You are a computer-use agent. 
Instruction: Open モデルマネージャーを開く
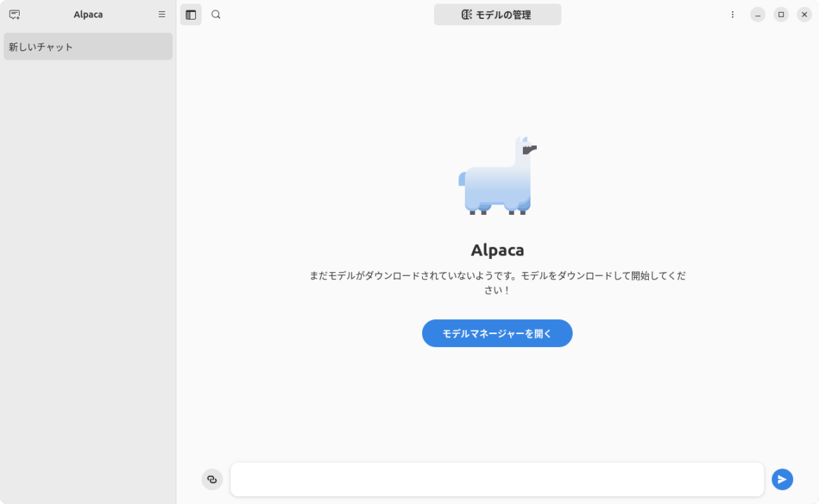pos(497,333)
